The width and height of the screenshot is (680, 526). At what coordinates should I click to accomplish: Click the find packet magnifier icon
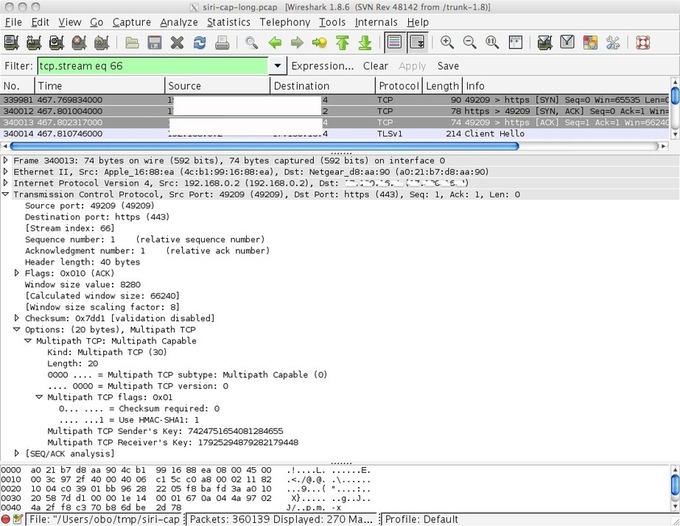pyautogui.click(x=251, y=43)
